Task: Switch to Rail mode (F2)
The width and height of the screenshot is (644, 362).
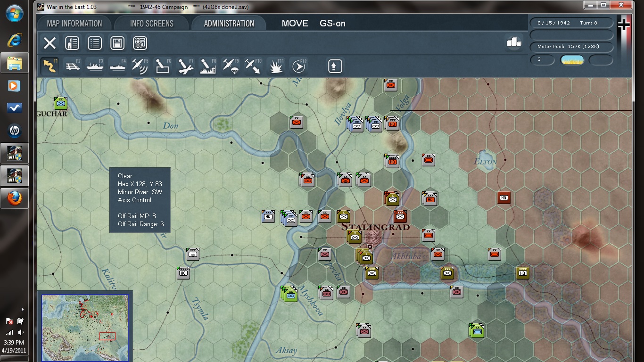Action: tap(72, 66)
